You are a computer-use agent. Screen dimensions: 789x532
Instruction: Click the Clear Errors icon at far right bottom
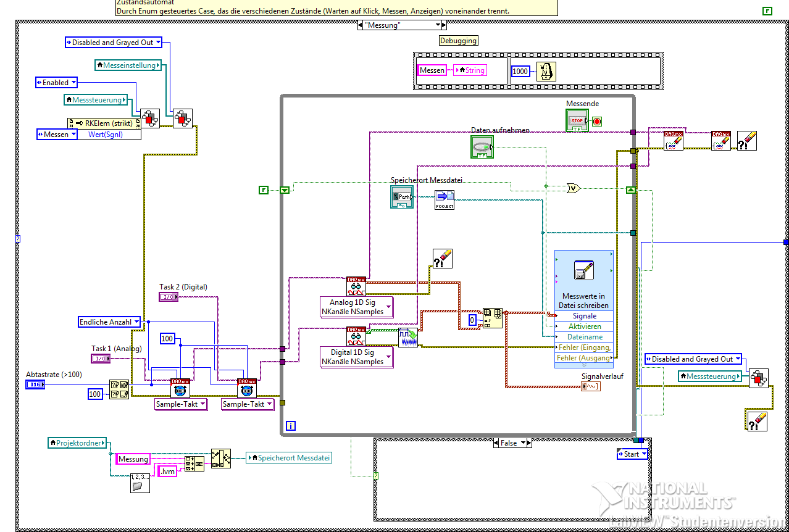click(758, 421)
